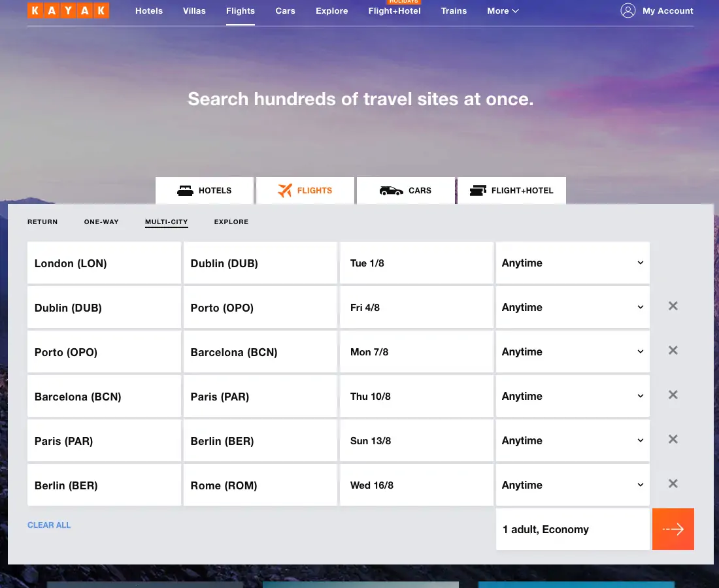
Task: Open Flight+Hotel in top navigation
Action: 394,11
